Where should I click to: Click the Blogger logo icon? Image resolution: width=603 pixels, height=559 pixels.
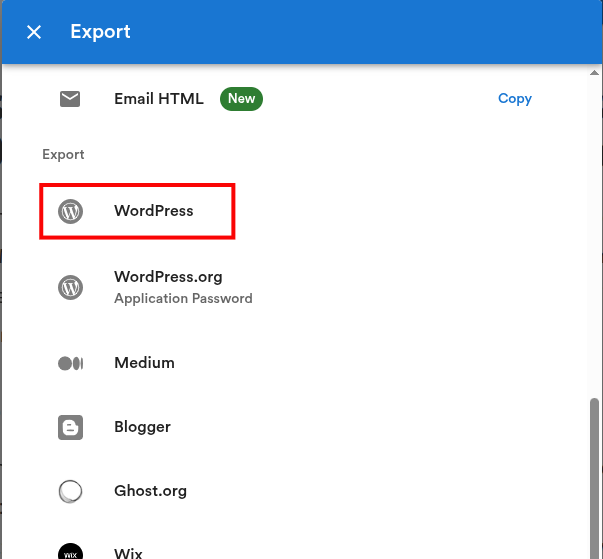(70, 427)
